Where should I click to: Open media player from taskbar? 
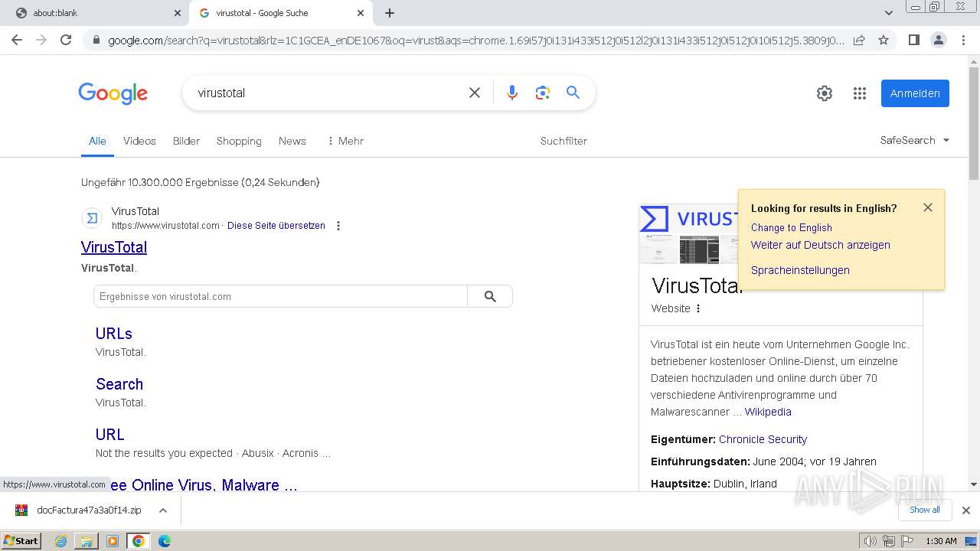(x=113, y=541)
